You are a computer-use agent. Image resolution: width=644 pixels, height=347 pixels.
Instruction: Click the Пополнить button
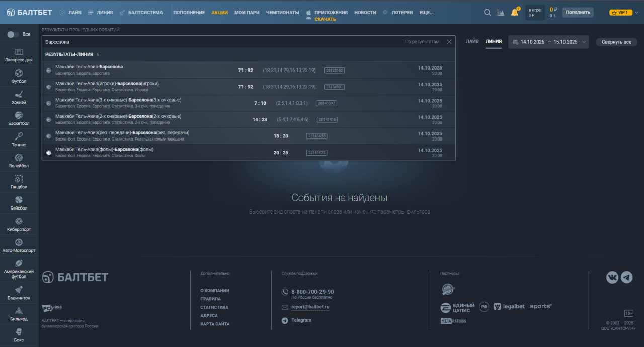coord(578,12)
